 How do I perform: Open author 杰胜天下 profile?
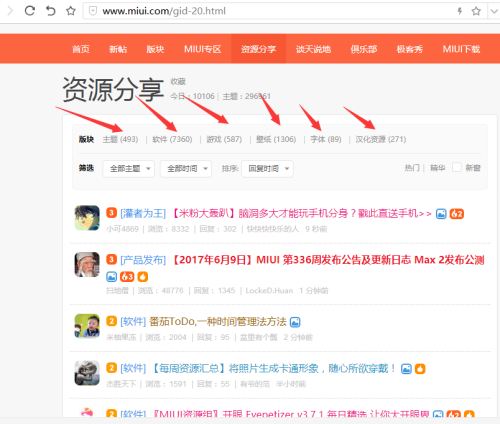121,384
